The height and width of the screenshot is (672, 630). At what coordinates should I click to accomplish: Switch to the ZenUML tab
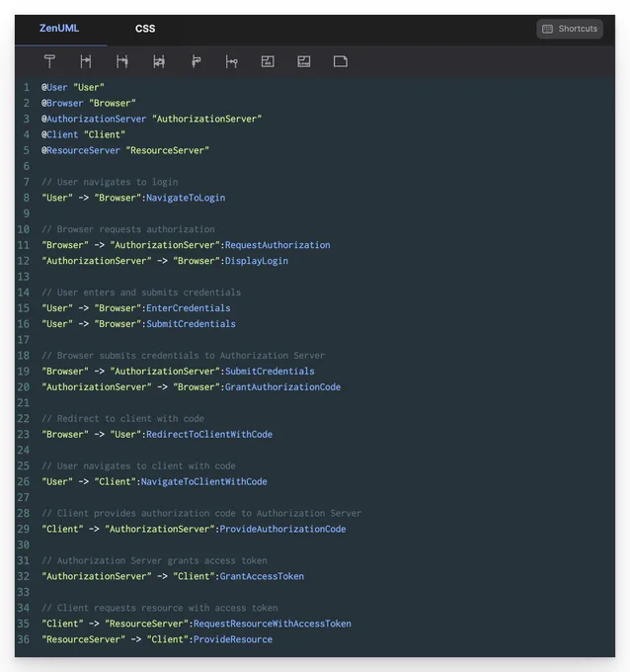click(59, 29)
